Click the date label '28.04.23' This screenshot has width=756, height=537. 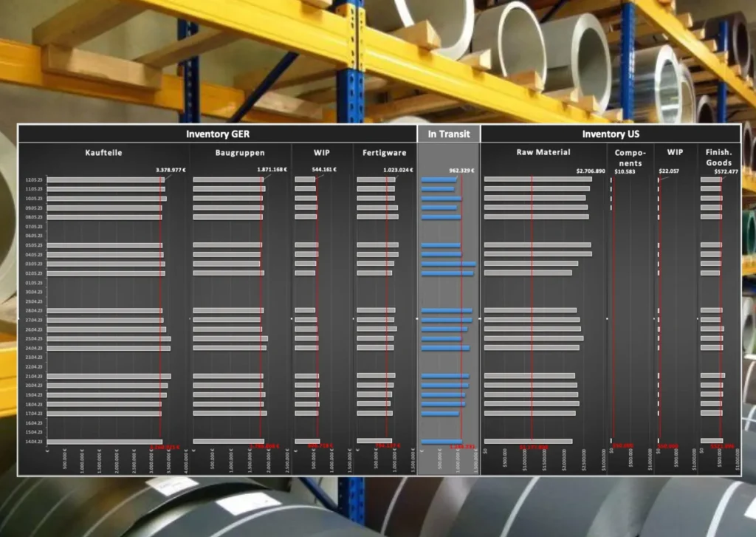pyautogui.click(x=34, y=311)
